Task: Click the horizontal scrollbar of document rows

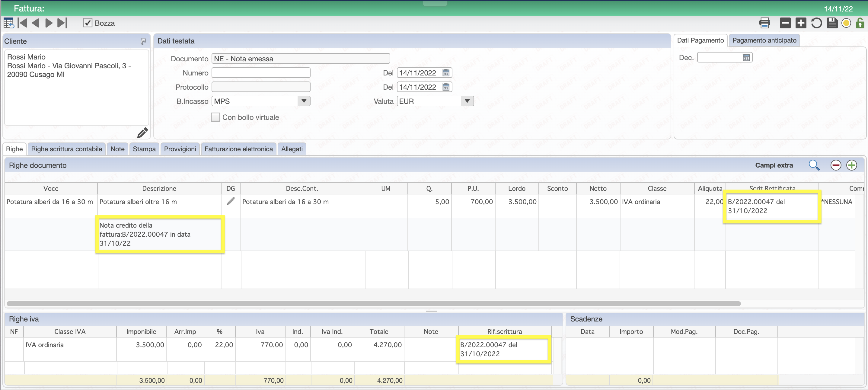Action: (x=373, y=304)
